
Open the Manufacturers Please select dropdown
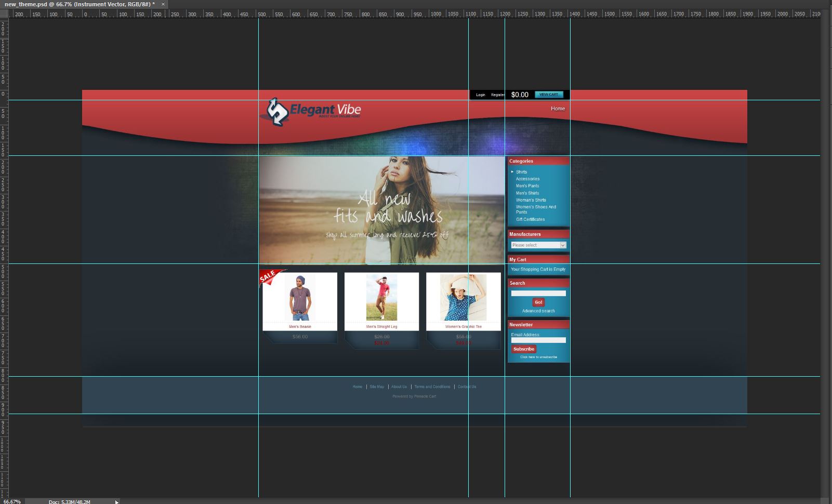coord(538,245)
